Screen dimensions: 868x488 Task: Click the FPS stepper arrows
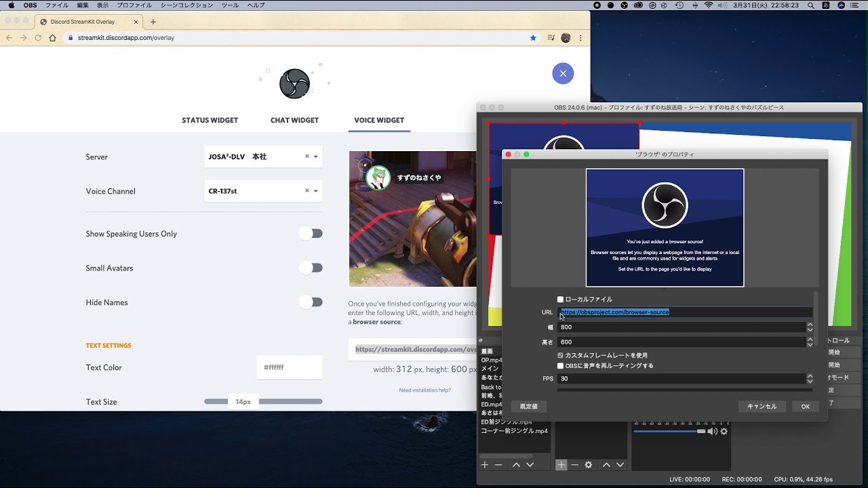tap(810, 379)
